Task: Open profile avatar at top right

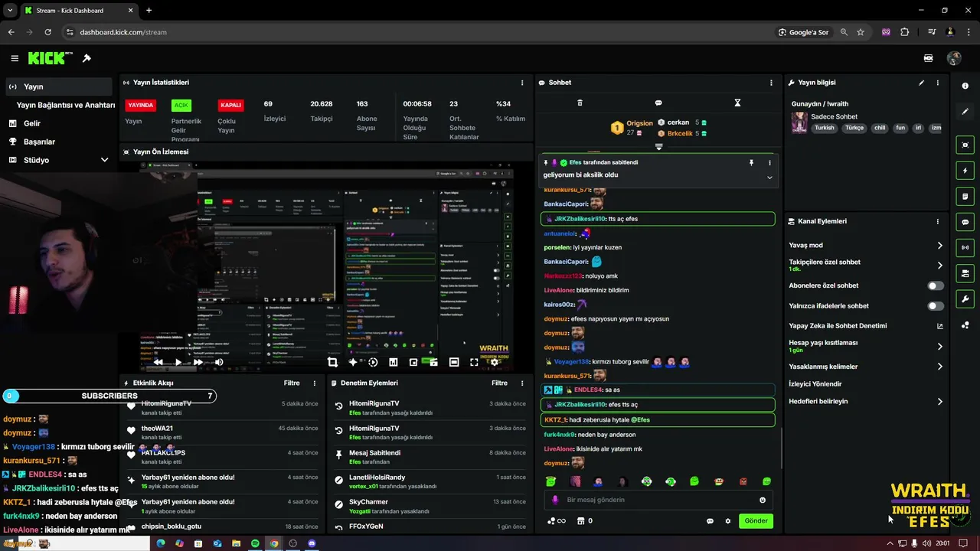Action: point(954,58)
